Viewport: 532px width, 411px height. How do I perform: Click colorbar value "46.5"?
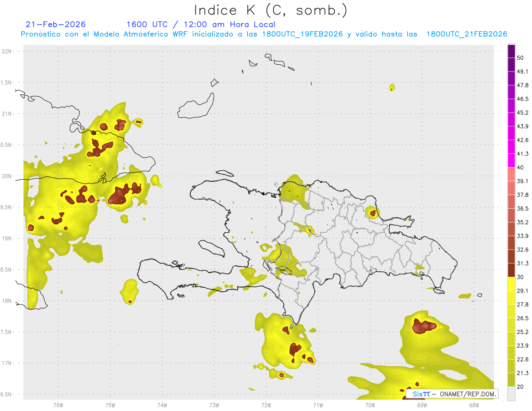(523, 99)
